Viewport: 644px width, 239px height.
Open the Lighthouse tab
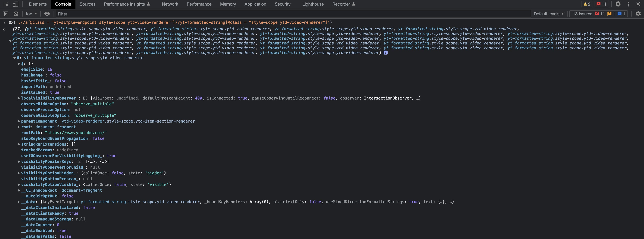click(x=313, y=4)
